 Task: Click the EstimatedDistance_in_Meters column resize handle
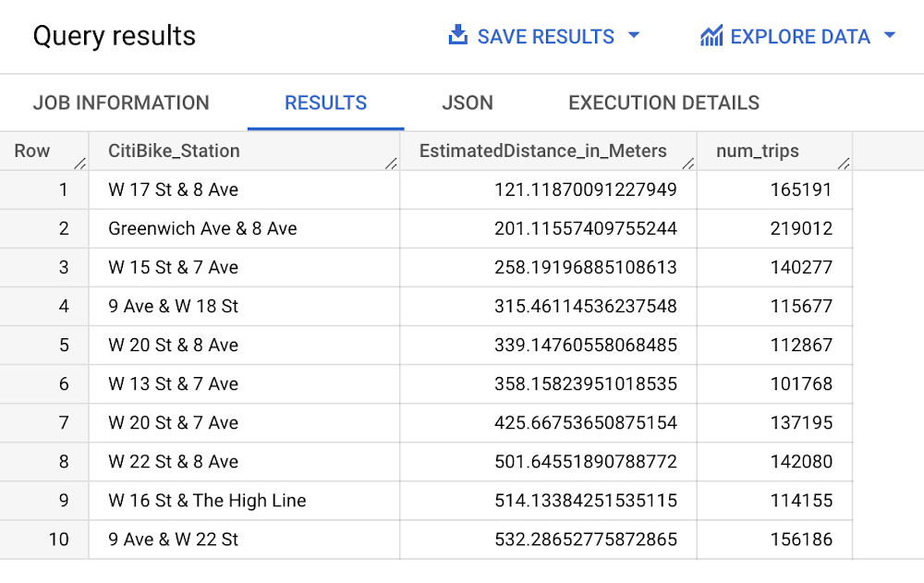click(687, 164)
